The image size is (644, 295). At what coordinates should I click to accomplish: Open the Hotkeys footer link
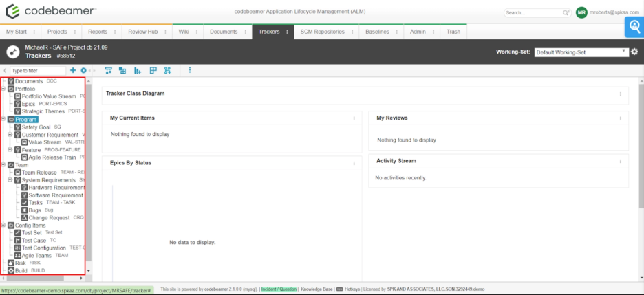(354, 289)
